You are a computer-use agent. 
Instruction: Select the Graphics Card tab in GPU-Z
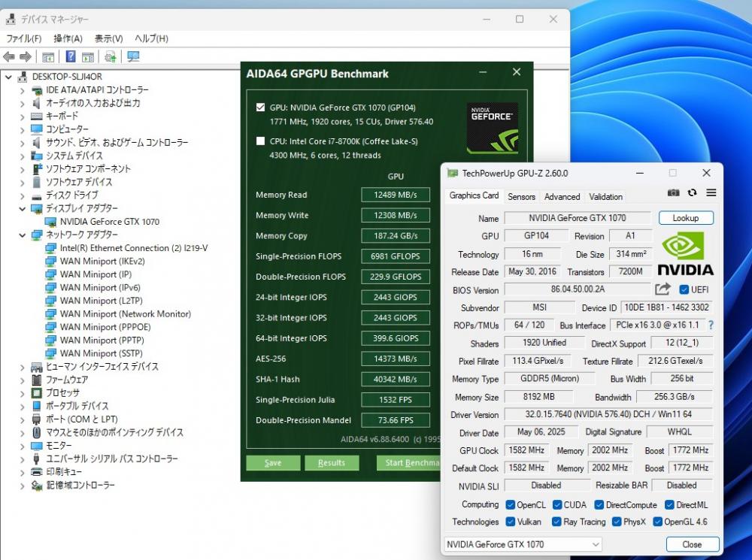[x=474, y=195]
